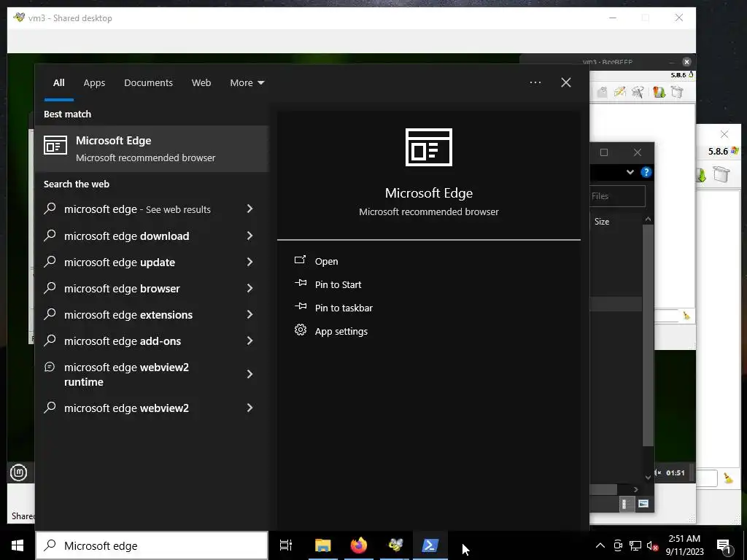
Task: Click the trash bin icon in BeeBEEP toolbar
Action: tap(677, 91)
